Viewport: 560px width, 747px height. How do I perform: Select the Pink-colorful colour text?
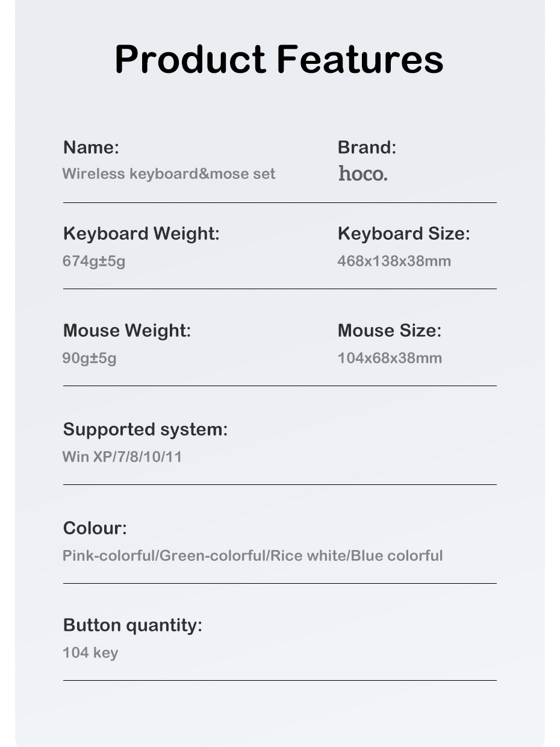(108, 555)
